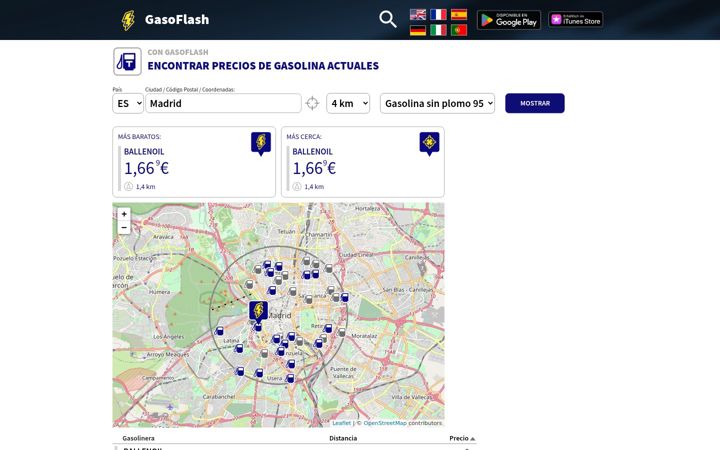This screenshot has width=720, height=450.
Task: Click the MOSTRAR button
Action: click(x=535, y=103)
